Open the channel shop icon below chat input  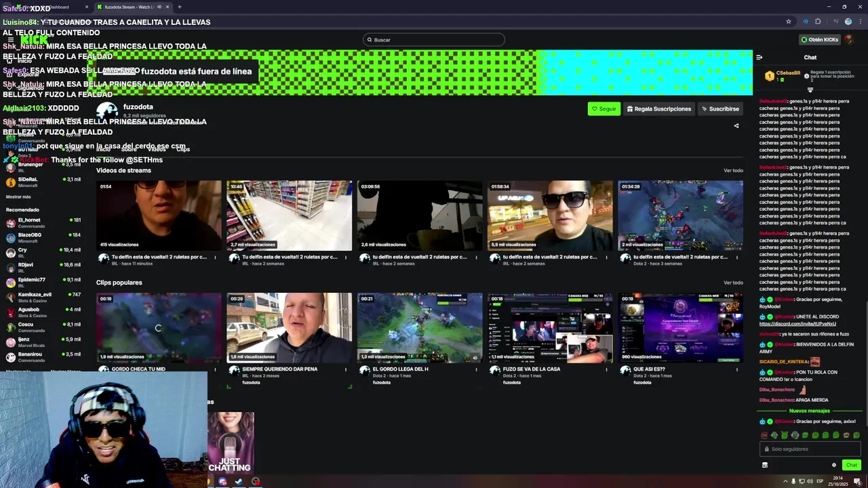[765, 465]
